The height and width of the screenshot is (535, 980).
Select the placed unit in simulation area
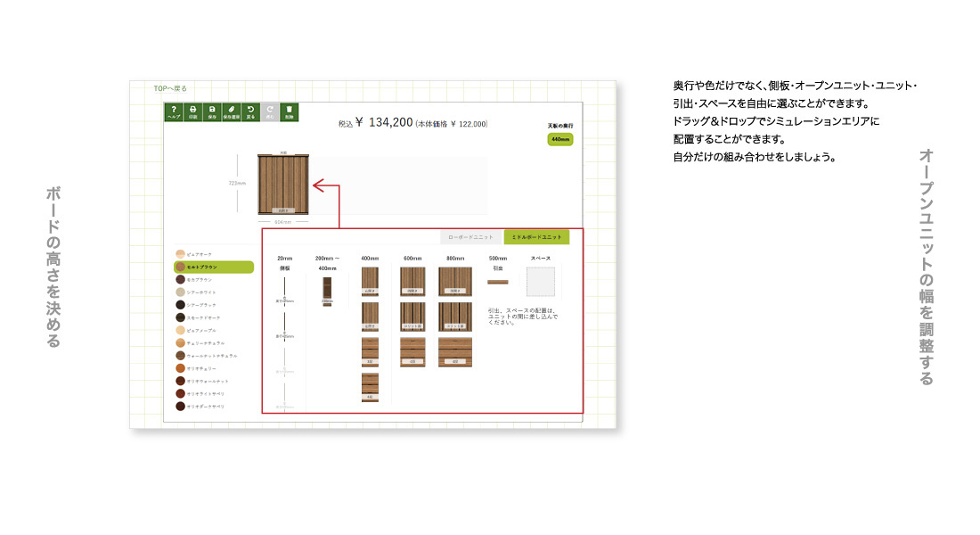pos(283,185)
